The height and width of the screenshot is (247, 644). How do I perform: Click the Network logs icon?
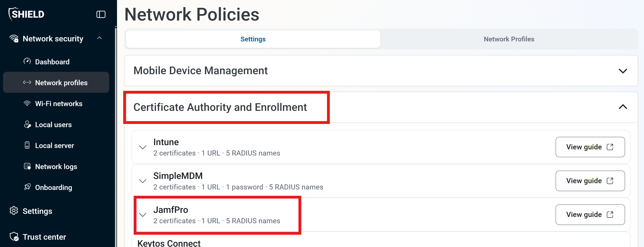pyautogui.click(x=27, y=166)
